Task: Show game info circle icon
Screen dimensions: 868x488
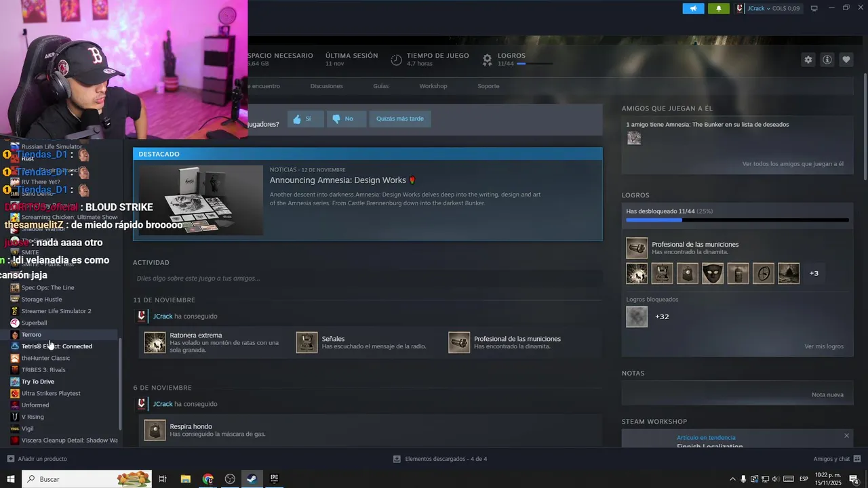Action: coord(827,60)
